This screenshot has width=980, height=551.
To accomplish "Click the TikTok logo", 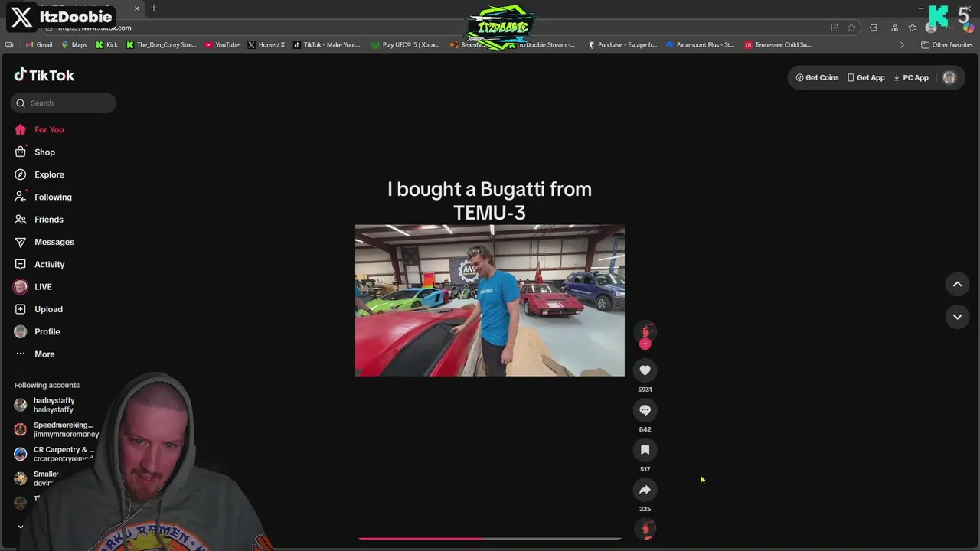I will [44, 75].
